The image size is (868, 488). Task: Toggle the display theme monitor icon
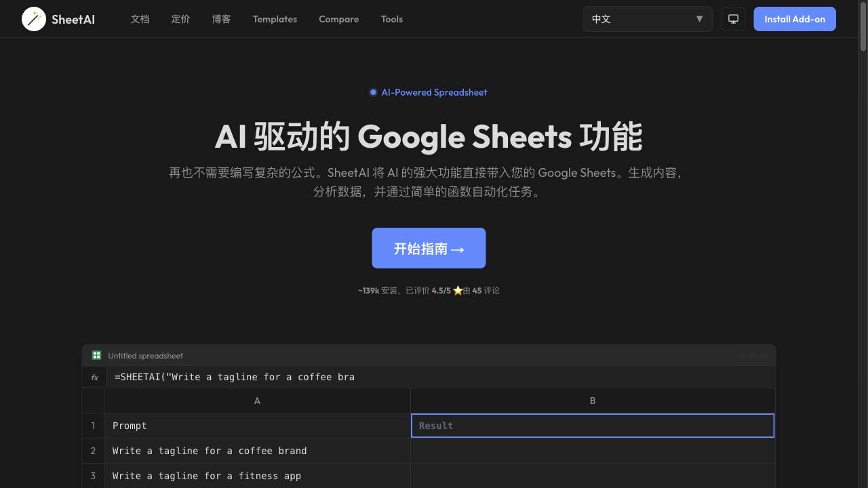pyautogui.click(x=733, y=19)
